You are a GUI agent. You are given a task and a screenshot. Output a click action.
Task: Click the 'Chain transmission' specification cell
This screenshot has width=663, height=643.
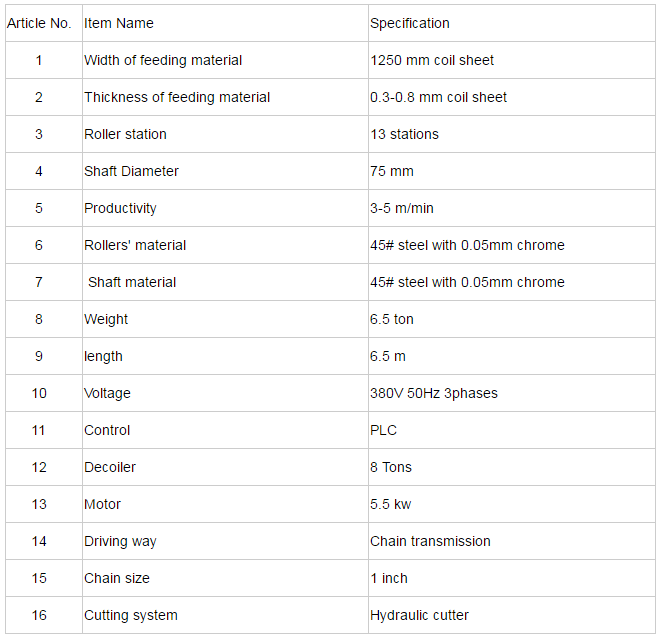430,541
